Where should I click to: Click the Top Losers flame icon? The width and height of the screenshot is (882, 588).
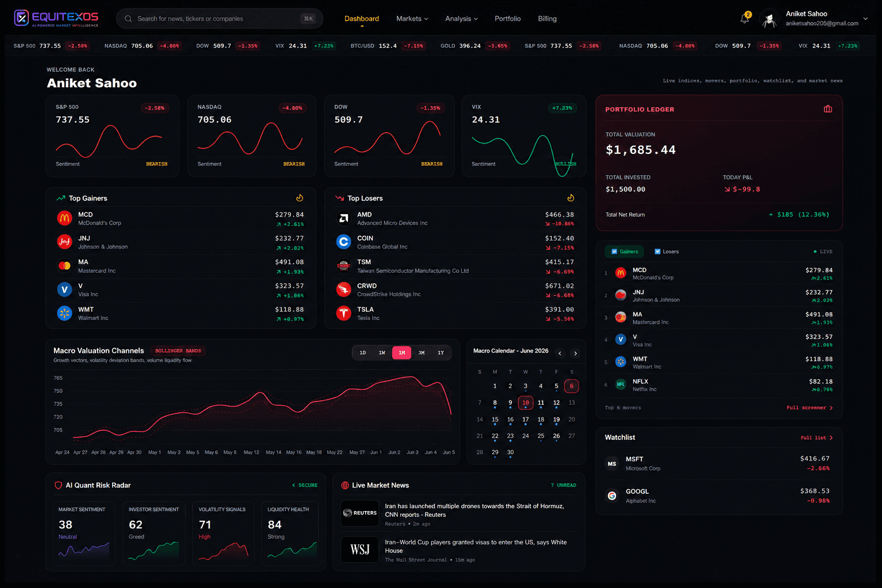click(570, 198)
